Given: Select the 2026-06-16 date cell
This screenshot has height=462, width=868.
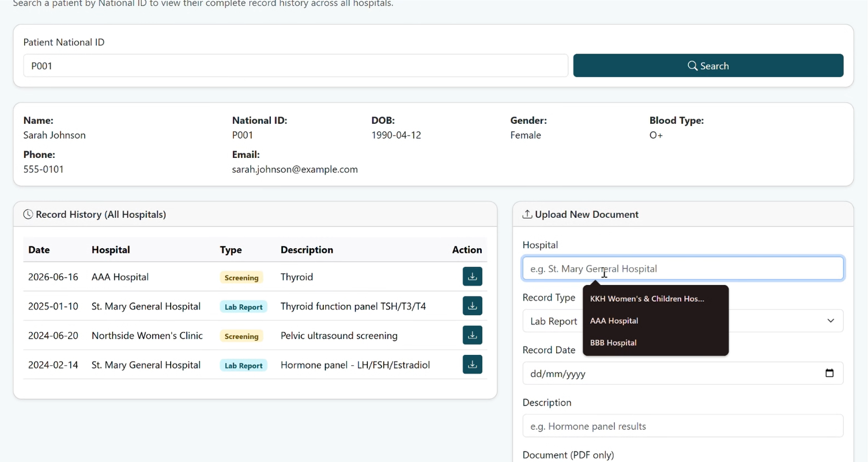Looking at the screenshot, I should pos(53,277).
